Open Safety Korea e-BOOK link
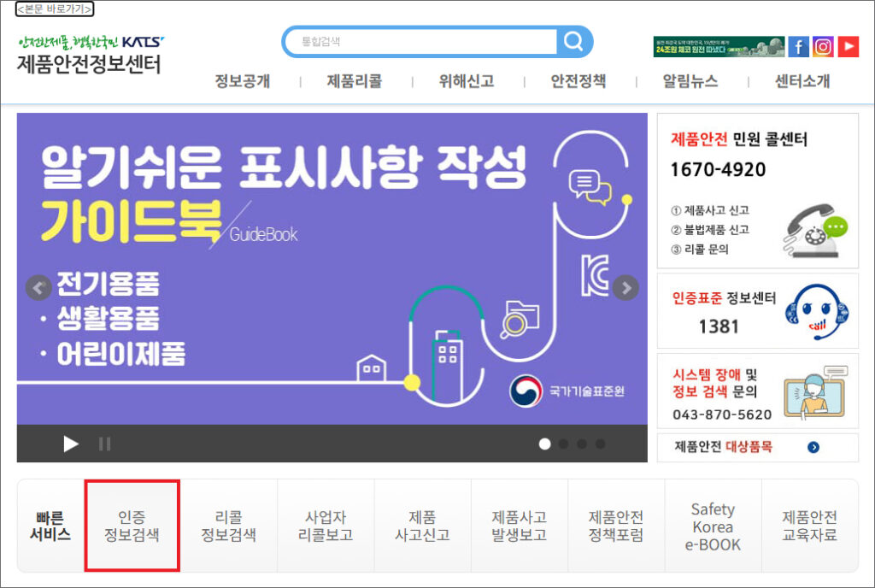Image resolution: width=875 pixels, height=588 pixels. [x=714, y=526]
